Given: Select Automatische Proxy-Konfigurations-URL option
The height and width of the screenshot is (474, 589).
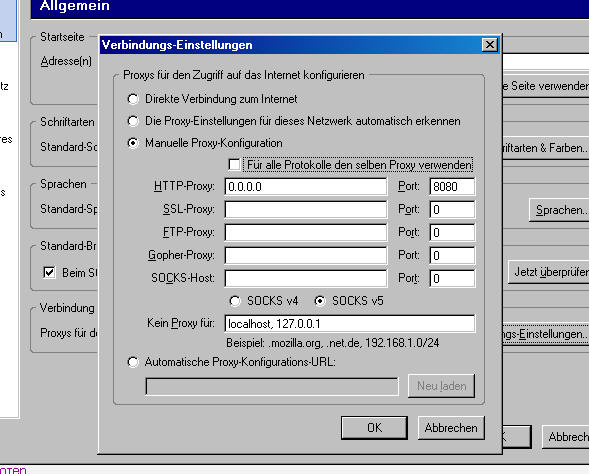Looking at the screenshot, I should pos(133,362).
